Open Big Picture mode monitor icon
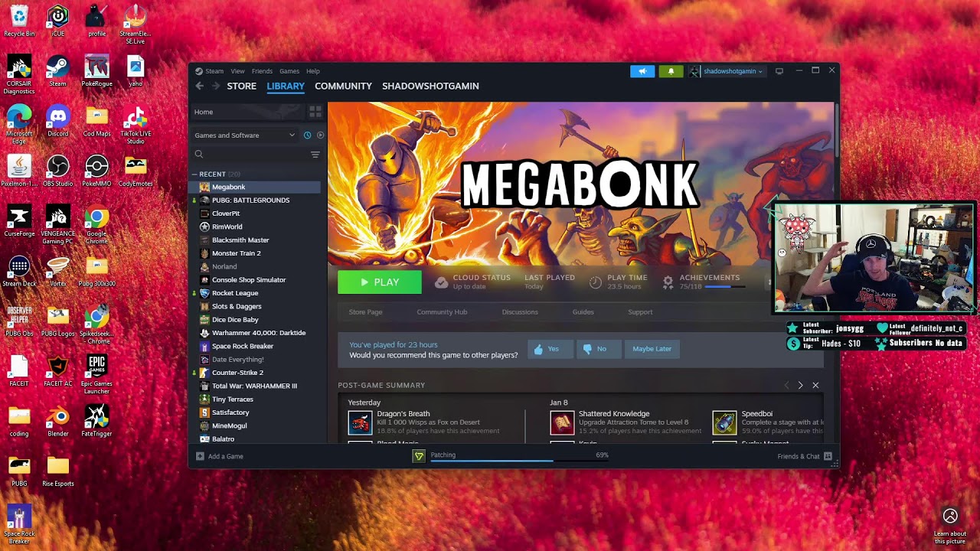This screenshot has height=551, width=980. pyautogui.click(x=779, y=71)
